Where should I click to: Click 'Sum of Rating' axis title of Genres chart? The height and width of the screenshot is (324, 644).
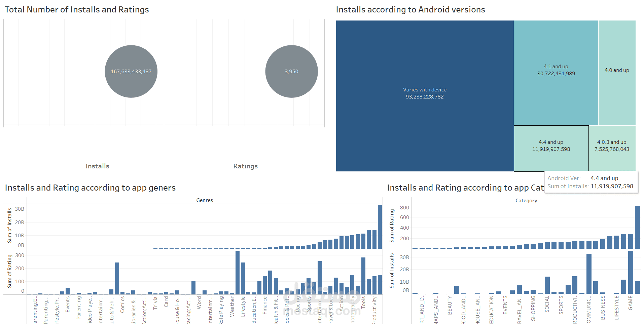tap(9, 271)
